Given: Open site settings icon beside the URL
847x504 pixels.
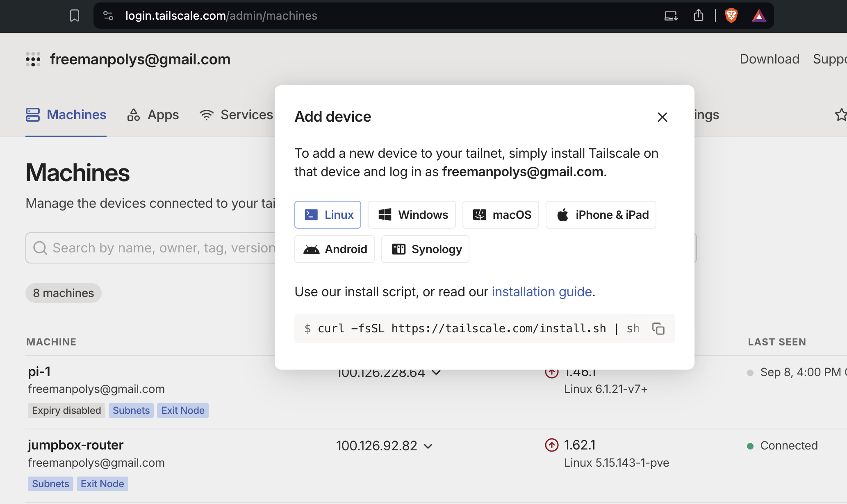Looking at the screenshot, I should click(x=108, y=16).
